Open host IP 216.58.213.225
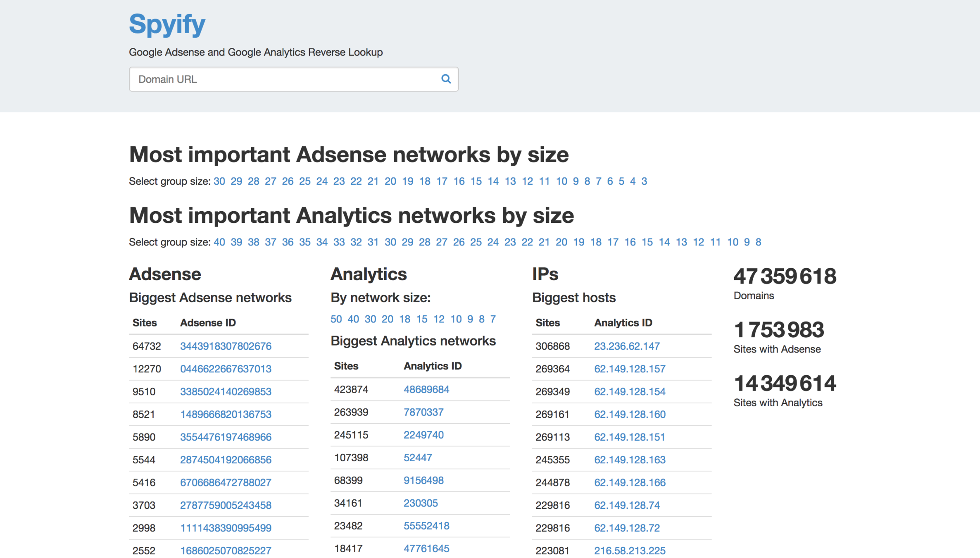The width and height of the screenshot is (980, 558). click(630, 551)
